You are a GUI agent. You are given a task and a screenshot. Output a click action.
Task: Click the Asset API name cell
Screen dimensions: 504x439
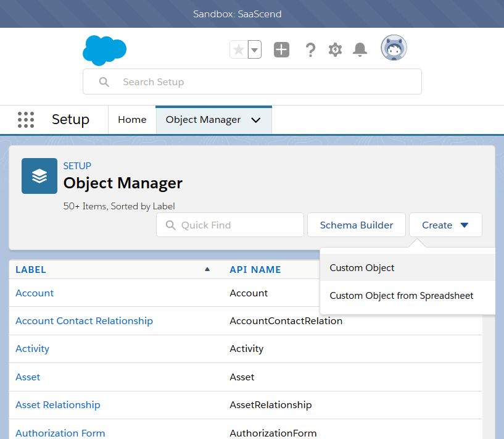(242, 377)
